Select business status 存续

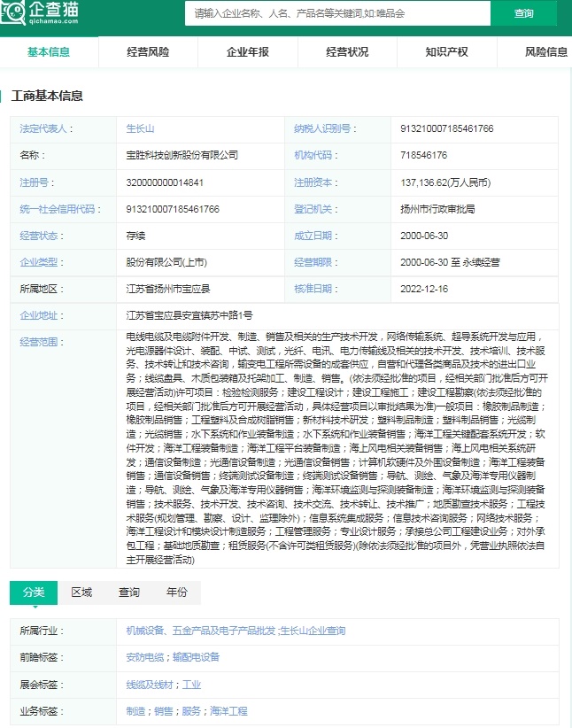click(x=135, y=236)
